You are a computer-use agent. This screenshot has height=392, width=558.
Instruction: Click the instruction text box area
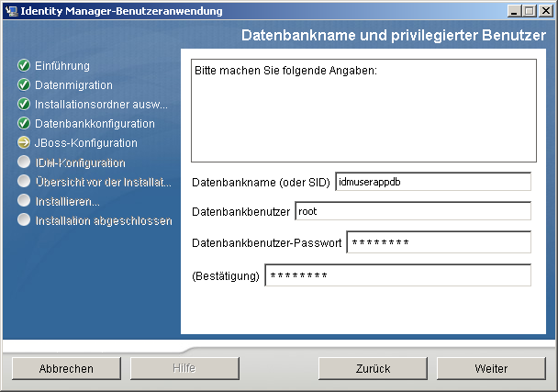click(x=363, y=110)
